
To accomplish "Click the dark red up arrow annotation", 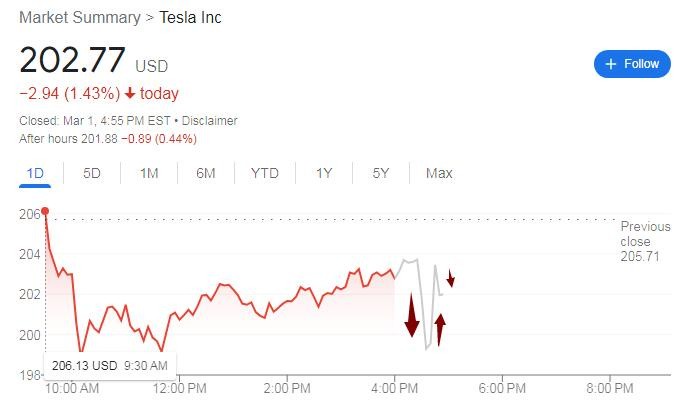I will [x=440, y=328].
